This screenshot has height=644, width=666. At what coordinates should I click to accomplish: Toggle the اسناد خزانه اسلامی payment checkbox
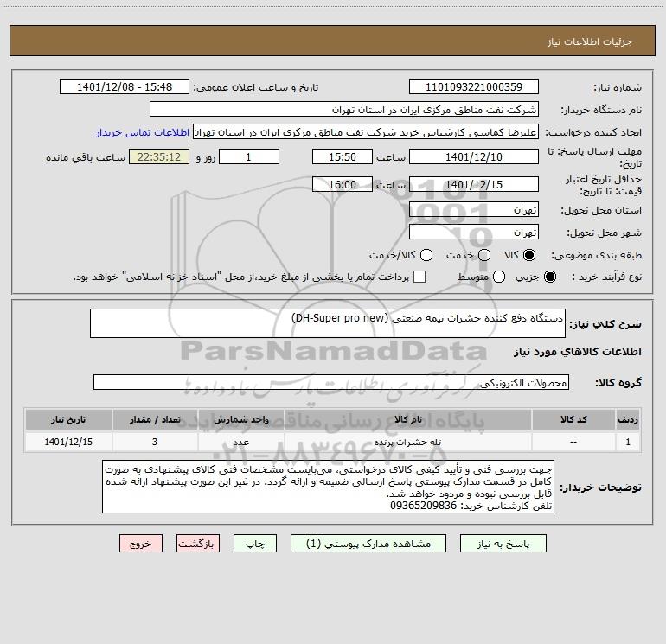click(419, 277)
